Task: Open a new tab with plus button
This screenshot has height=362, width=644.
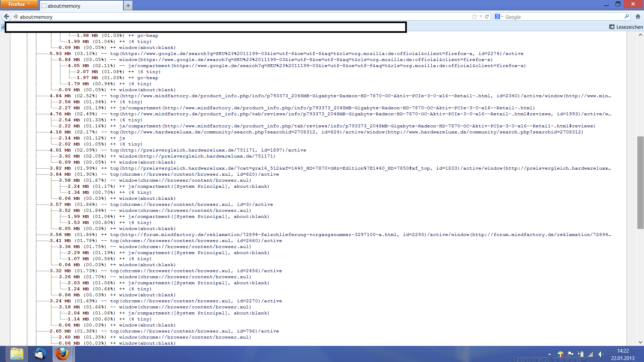Action: click(128, 5)
